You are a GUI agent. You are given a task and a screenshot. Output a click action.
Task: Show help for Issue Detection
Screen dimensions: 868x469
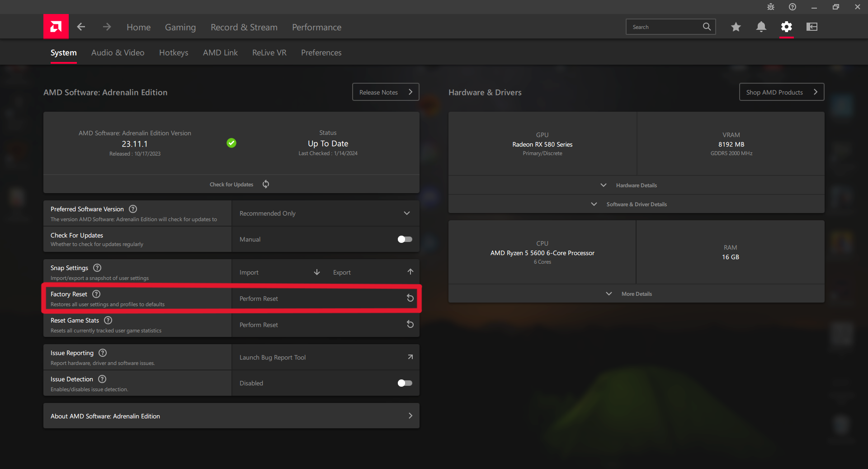coord(102,379)
